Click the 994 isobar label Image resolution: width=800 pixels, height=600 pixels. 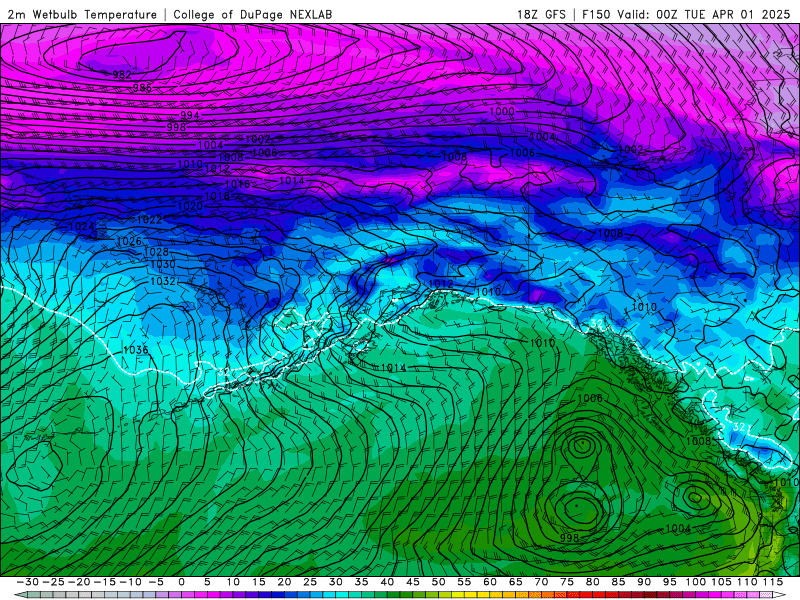pyautogui.click(x=190, y=115)
